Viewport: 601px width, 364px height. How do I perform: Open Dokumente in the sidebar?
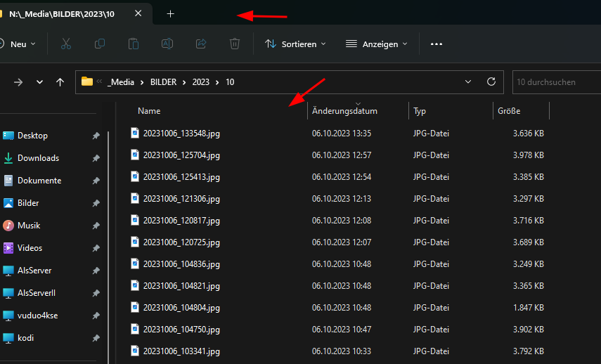click(39, 181)
